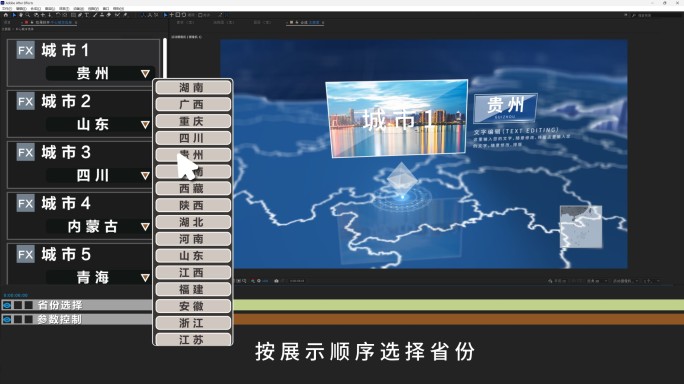Open the 城市1 province dropdown showing 贵州

point(100,73)
